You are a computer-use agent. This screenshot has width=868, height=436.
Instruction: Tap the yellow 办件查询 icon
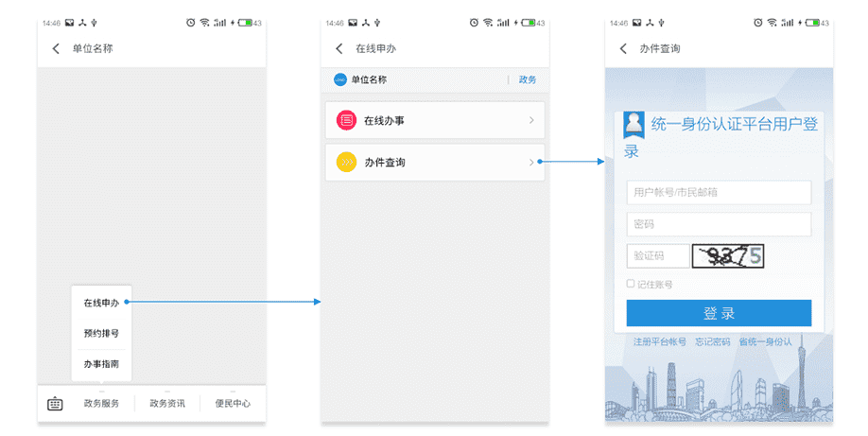pyautogui.click(x=347, y=163)
